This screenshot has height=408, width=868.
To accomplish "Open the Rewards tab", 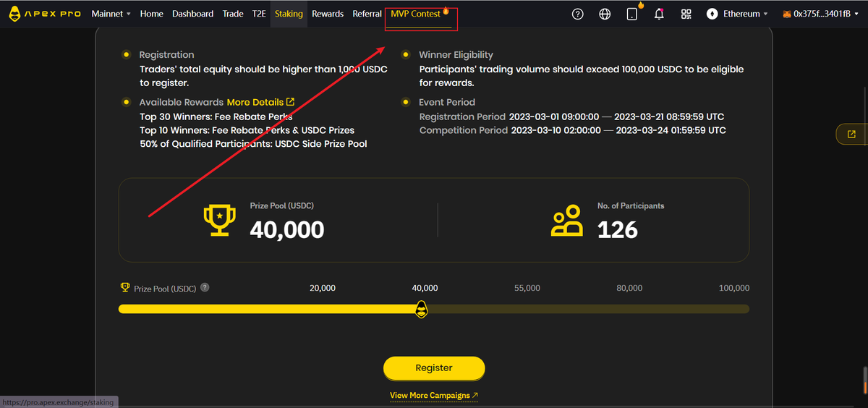I will (328, 14).
